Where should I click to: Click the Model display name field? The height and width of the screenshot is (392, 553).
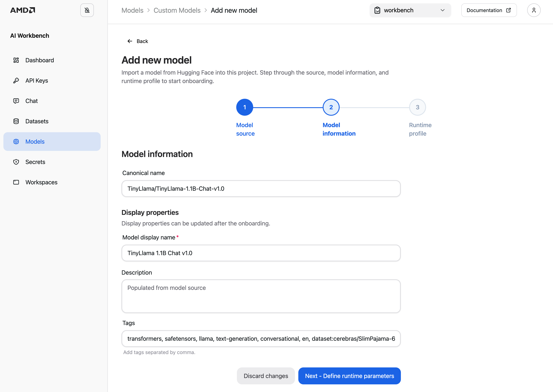click(x=261, y=253)
